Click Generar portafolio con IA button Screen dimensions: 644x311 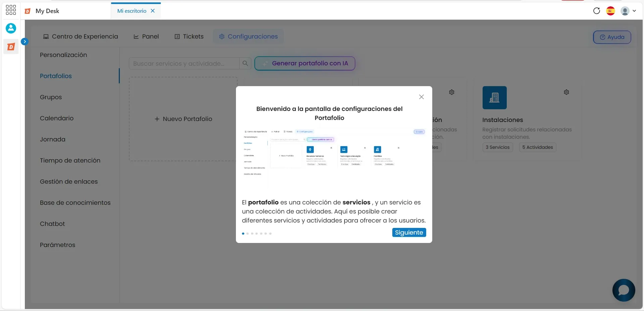click(305, 63)
